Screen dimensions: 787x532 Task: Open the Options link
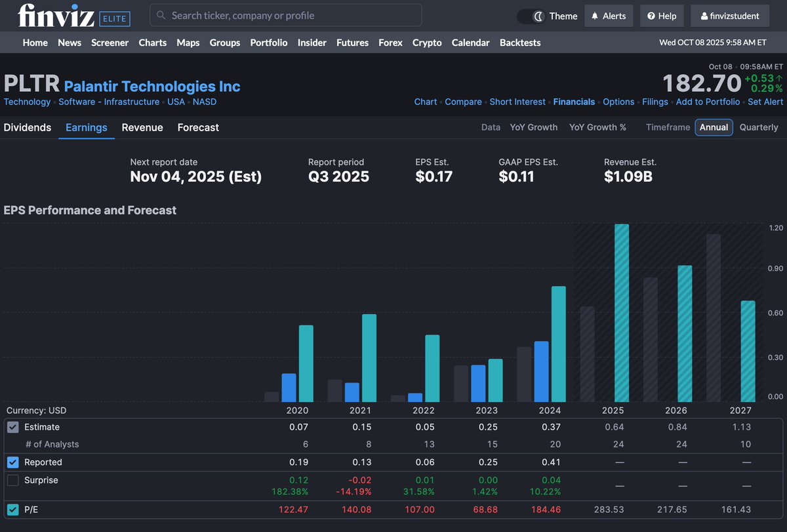click(618, 102)
